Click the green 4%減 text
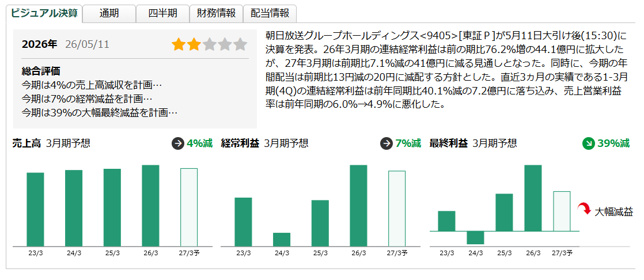 [200, 143]
